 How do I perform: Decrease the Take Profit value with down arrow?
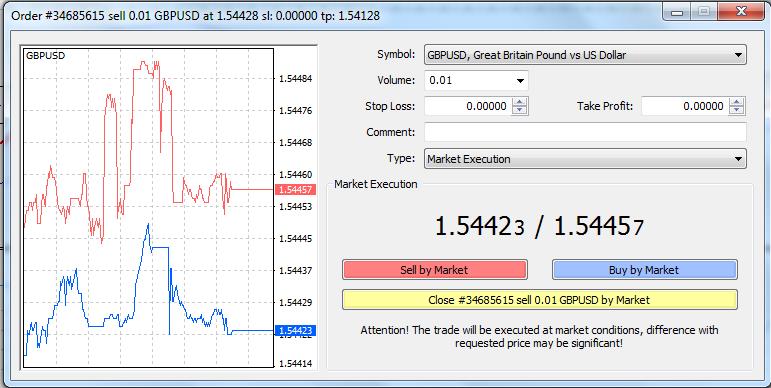click(737, 110)
